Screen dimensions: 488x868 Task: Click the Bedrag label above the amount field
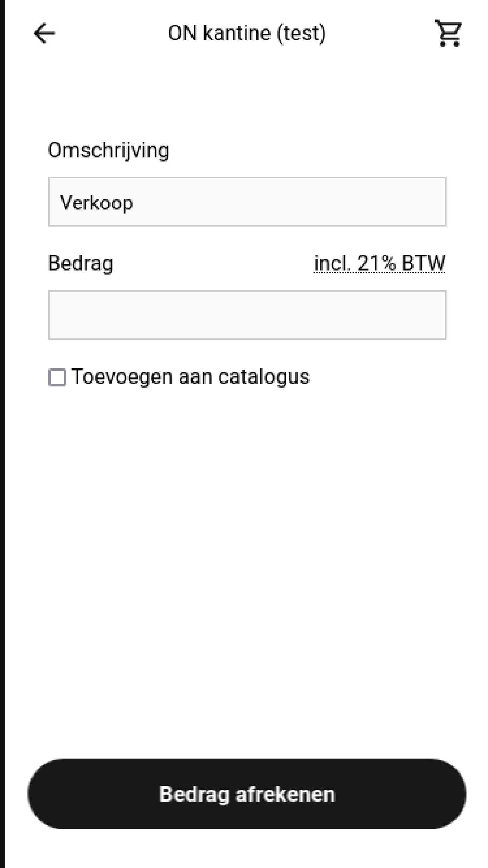pyautogui.click(x=81, y=263)
